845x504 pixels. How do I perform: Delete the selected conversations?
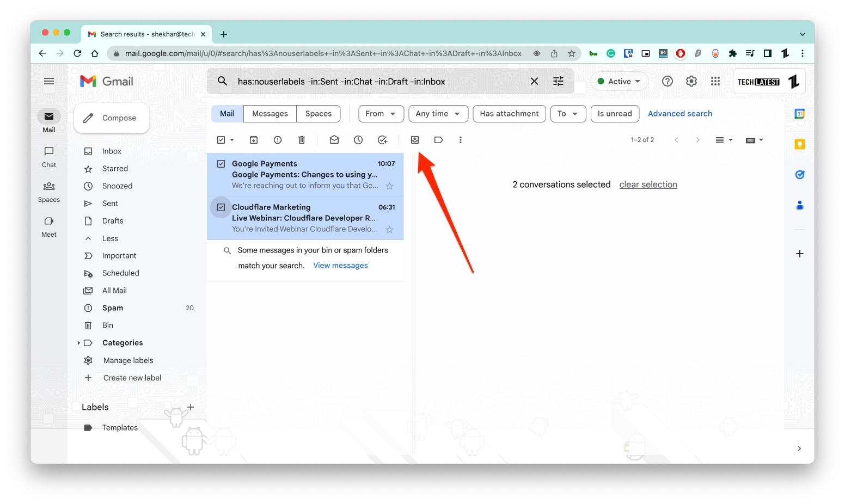coord(302,140)
